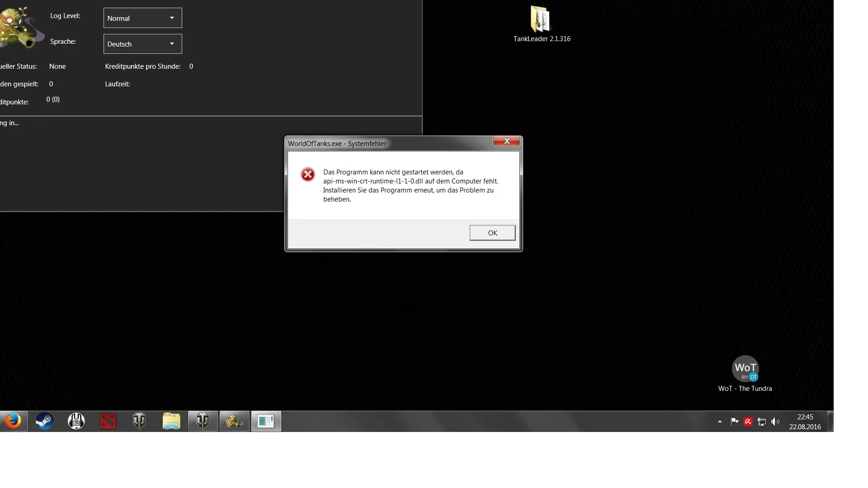Image resolution: width=868 pixels, height=488 pixels.
Task: Close the WorldOfTanks.exe Systemfehler dialog
Action: [x=507, y=141]
